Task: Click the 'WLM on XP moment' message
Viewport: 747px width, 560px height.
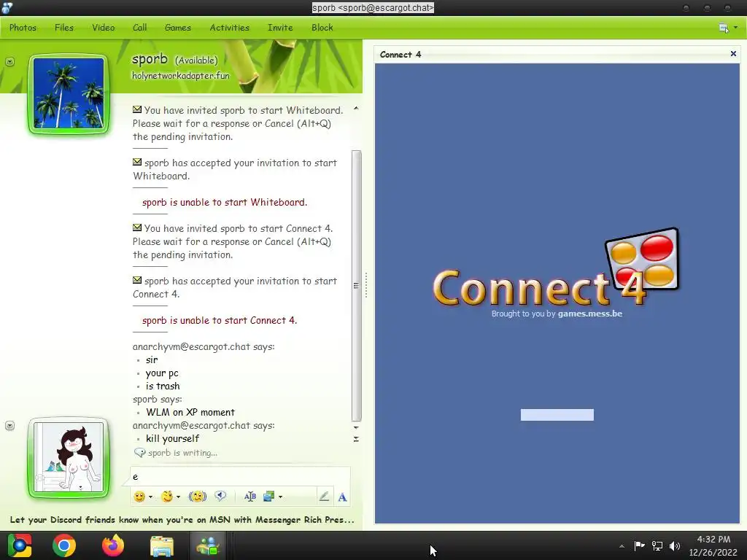Action: tap(190, 413)
